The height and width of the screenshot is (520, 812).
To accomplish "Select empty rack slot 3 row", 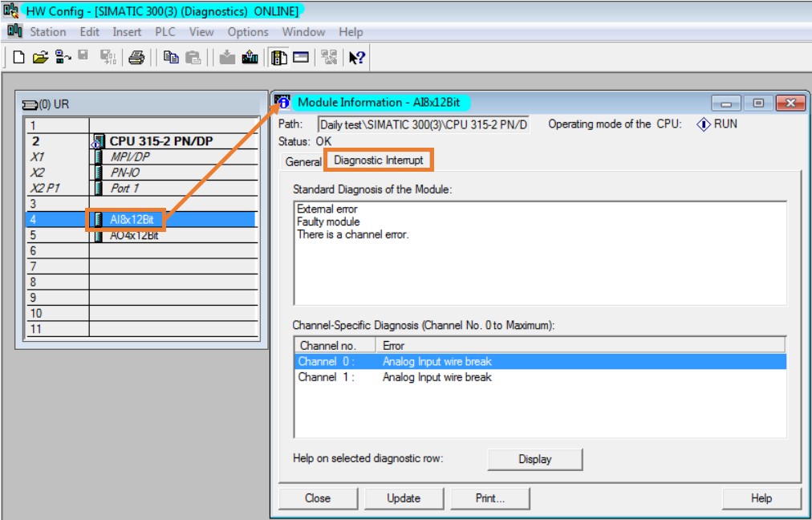I will [142, 204].
